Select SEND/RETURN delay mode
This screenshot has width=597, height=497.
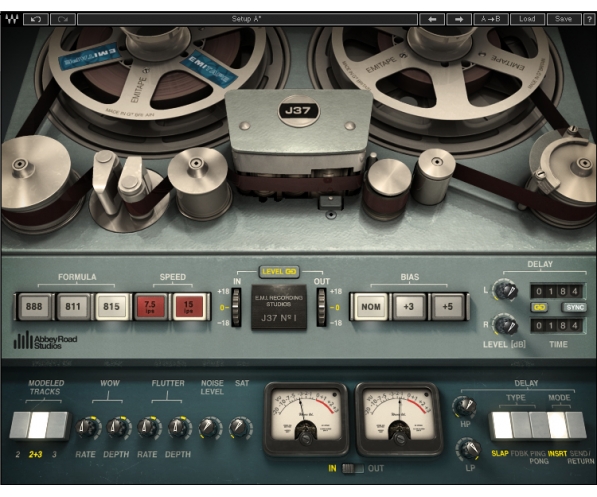coord(576,425)
